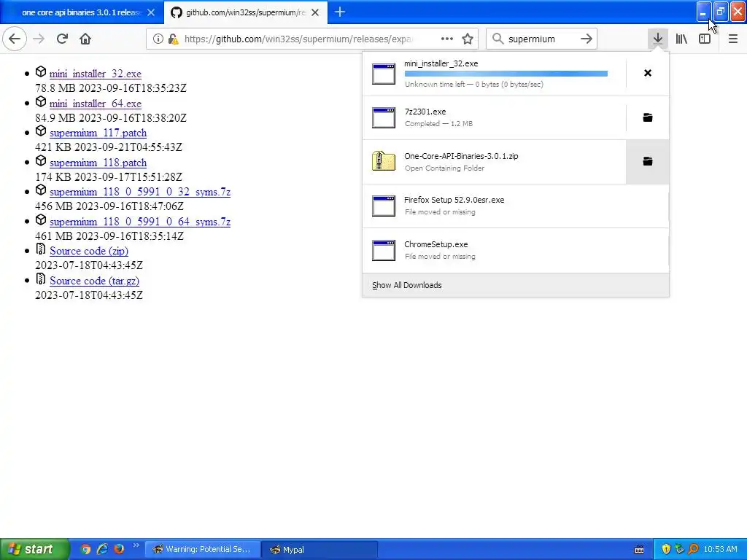
Task: Select ChromeSetup.exe download entry
Action: [x=516, y=250]
